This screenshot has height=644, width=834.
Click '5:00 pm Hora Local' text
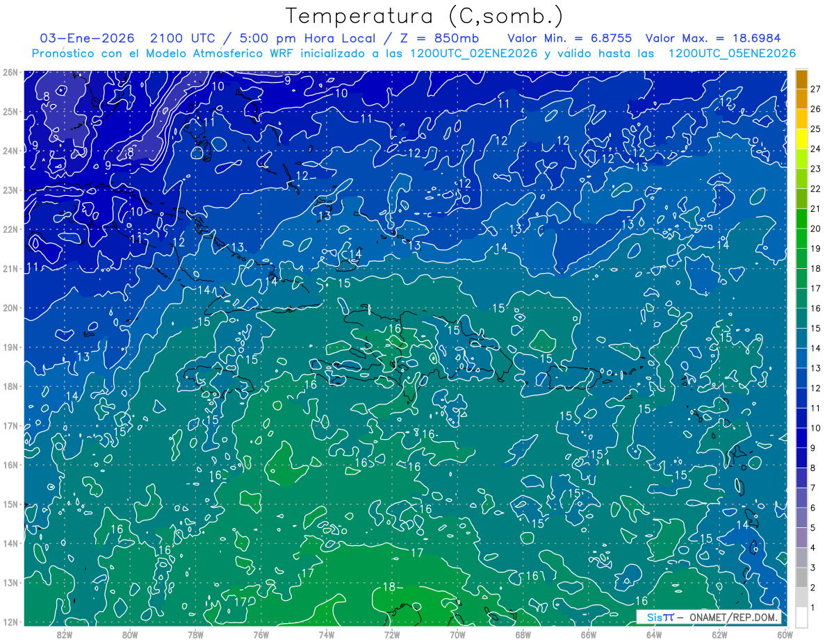tap(306, 38)
